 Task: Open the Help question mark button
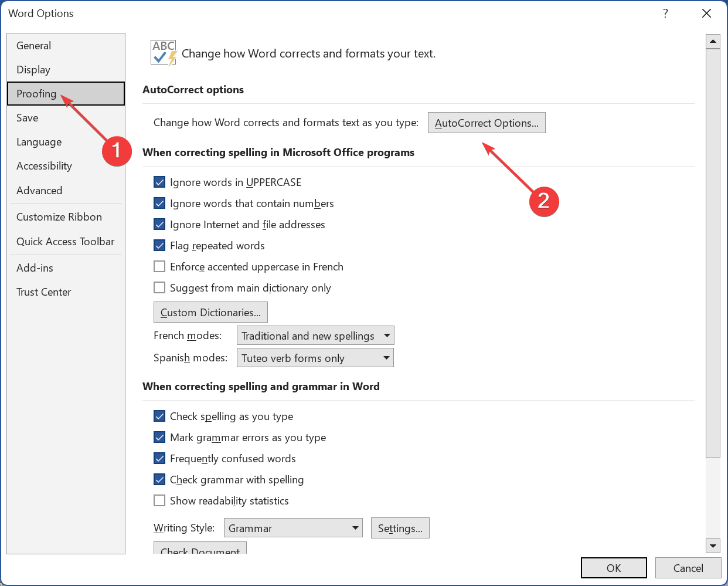pyautogui.click(x=665, y=13)
